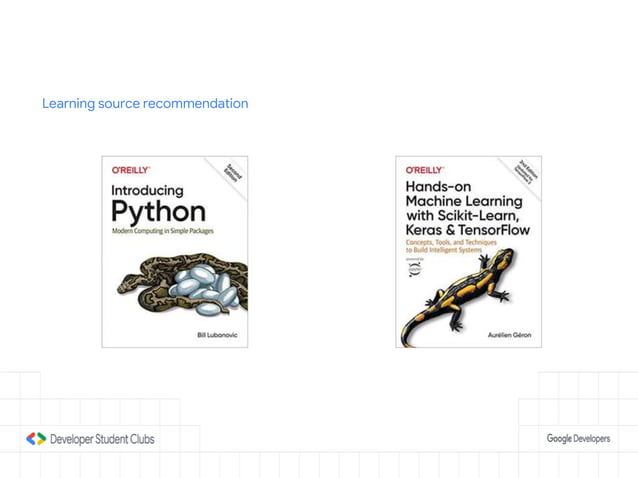Image resolution: width=638 pixels, height=478 pixels.
Task: Click the salamander illustration on the cover
Action: pos(458,298)
